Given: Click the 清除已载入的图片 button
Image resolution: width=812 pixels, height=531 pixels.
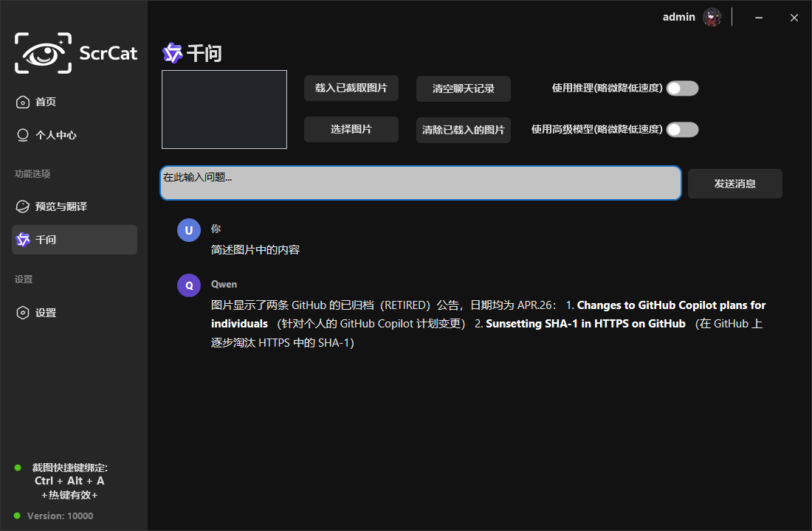Looking at the screenshot, I should pos(464,130).
